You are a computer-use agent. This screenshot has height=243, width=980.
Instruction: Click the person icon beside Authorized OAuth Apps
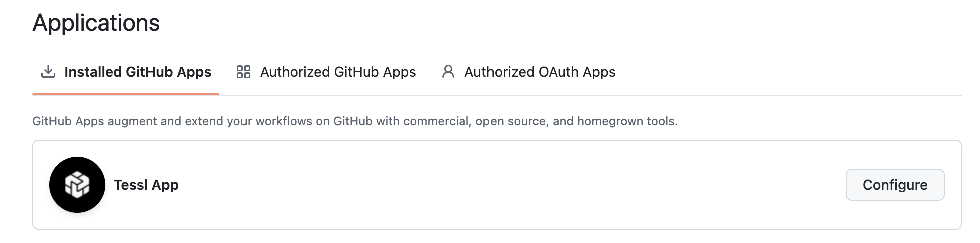pyautogui.click(x=448, y=72)
